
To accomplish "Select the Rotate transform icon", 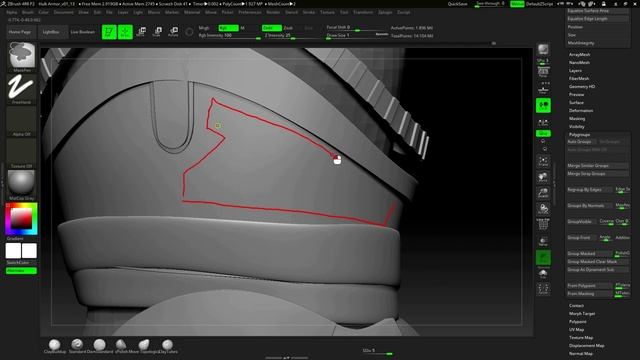I will pos(173,32).
